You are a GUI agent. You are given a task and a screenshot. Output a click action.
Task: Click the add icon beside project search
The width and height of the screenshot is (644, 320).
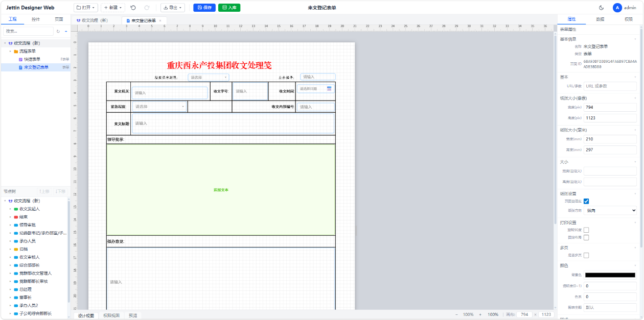66,32
